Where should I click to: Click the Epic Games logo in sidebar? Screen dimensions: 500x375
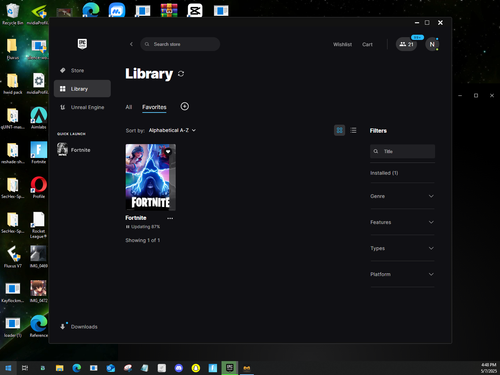click(82, 44)
